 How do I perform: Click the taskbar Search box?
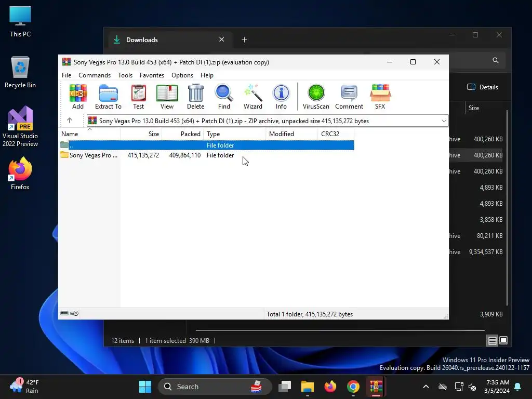[215, 387]
